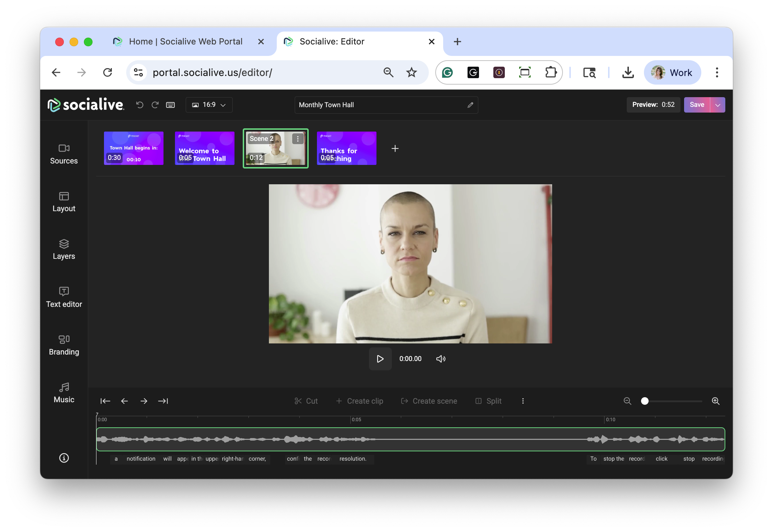Open the Branding panel
This screenshot has height=532, width=773.
pyautogui.click(x=64, y=345)
